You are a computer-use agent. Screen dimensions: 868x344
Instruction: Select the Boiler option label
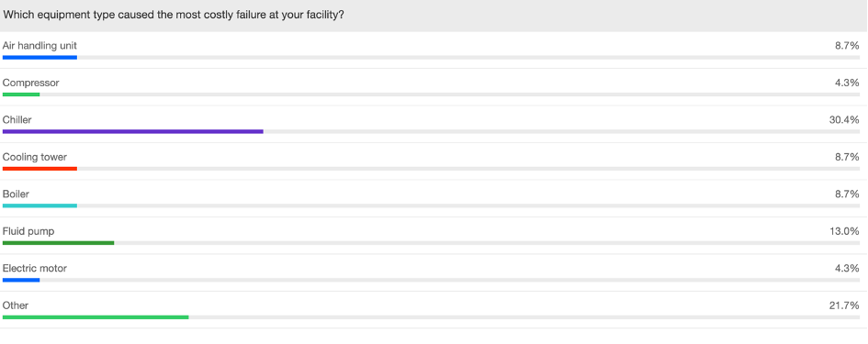(x=16, y=194)
